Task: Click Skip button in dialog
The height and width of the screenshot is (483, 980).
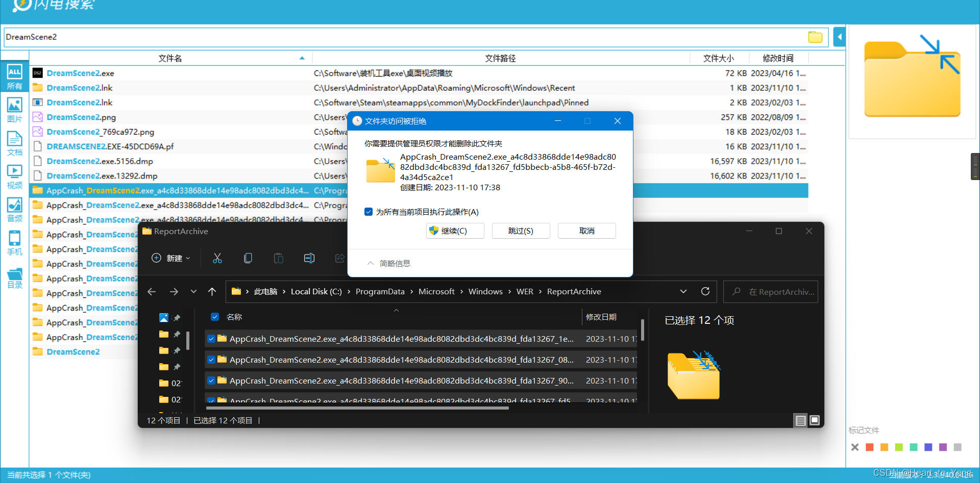Action: tap(521, 231)
